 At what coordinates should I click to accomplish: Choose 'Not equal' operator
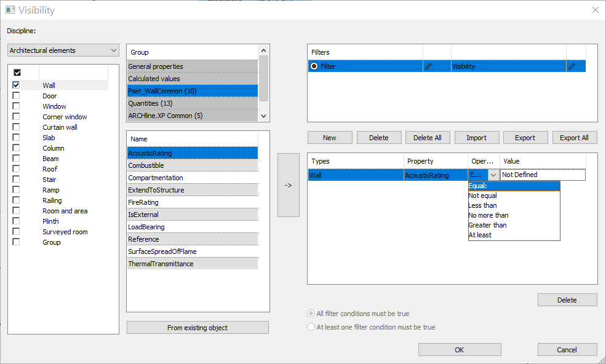(x=514, y=196)
